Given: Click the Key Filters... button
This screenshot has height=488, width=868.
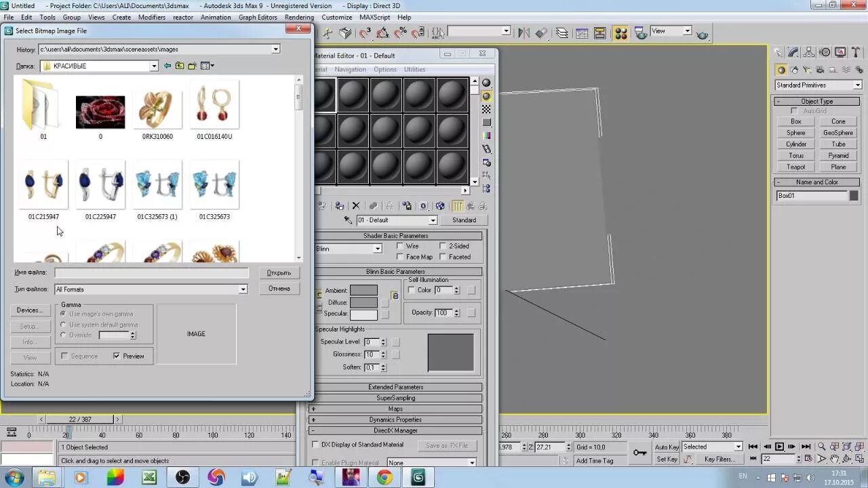Looking at the screenshot, I should pyautogui.click(x=719, y=459).
